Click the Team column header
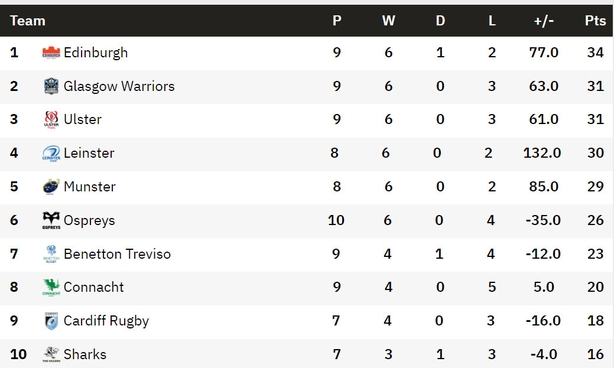The image size is (614, 368). tap(27, 20)
